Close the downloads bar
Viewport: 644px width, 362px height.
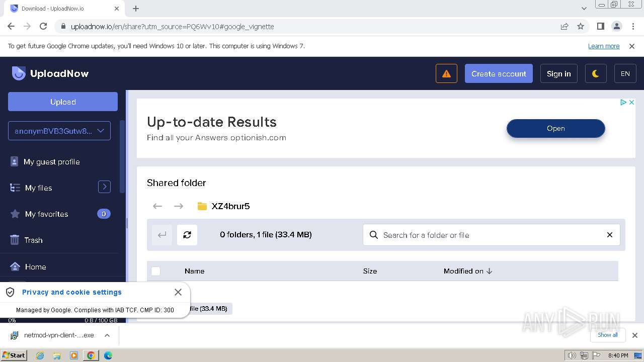click(x=635, y=335)
